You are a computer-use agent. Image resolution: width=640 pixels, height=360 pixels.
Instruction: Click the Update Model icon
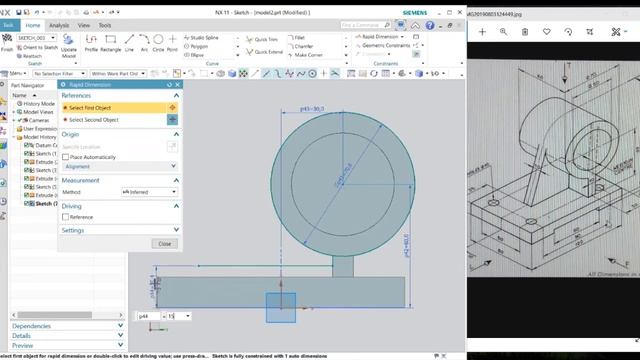click(68, 40)
